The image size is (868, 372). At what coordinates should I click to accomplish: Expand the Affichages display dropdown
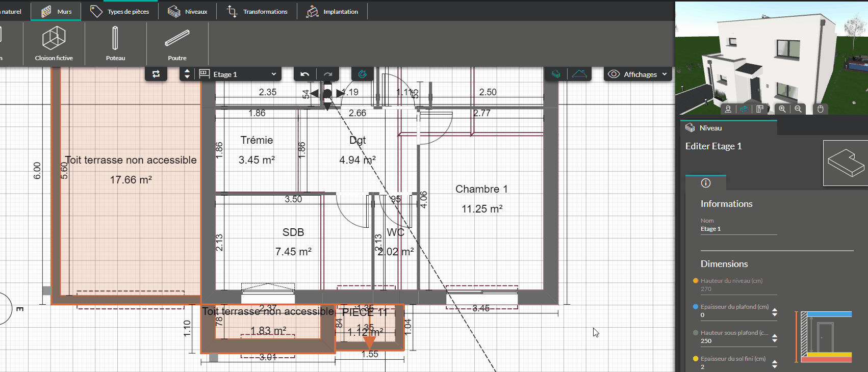point(638,74)
